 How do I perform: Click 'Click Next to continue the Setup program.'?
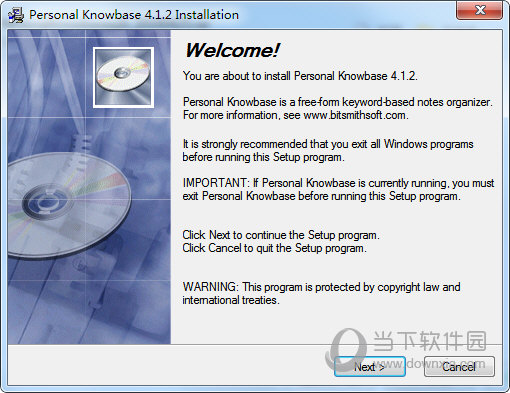(x=281, y=235)
